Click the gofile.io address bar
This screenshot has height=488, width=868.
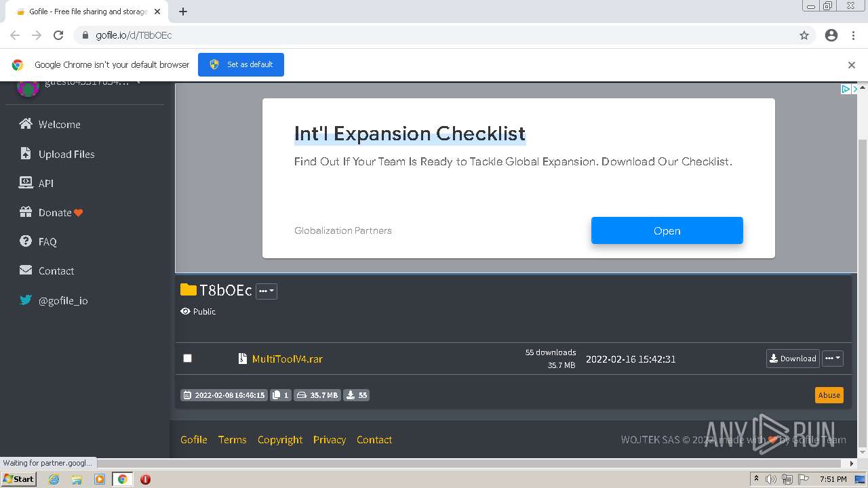(x=434, y=35)
